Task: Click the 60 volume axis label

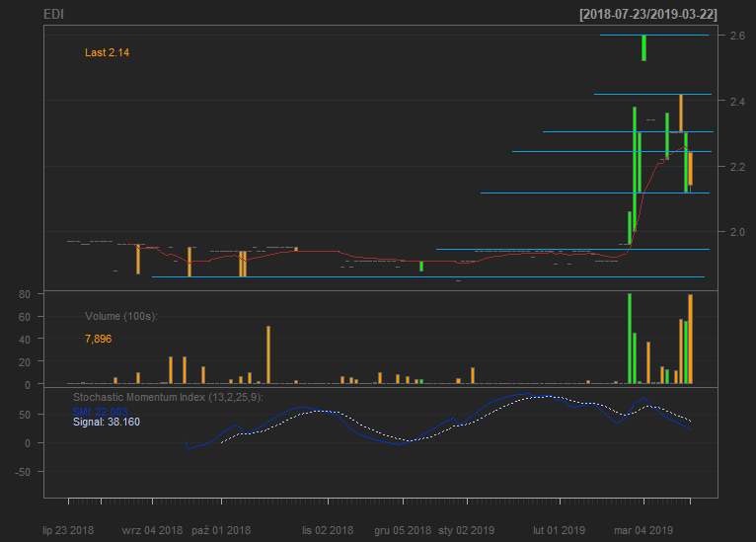Action: point(25,317)
